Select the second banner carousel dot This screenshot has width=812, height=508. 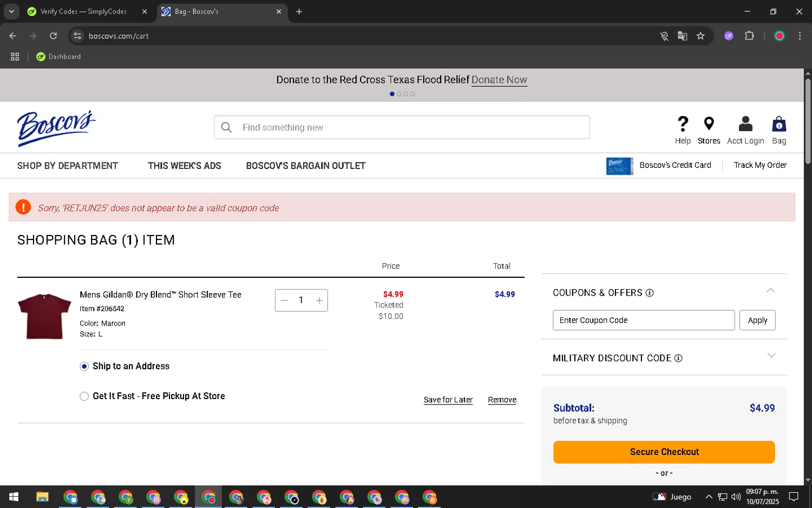(x=399, y=94)
